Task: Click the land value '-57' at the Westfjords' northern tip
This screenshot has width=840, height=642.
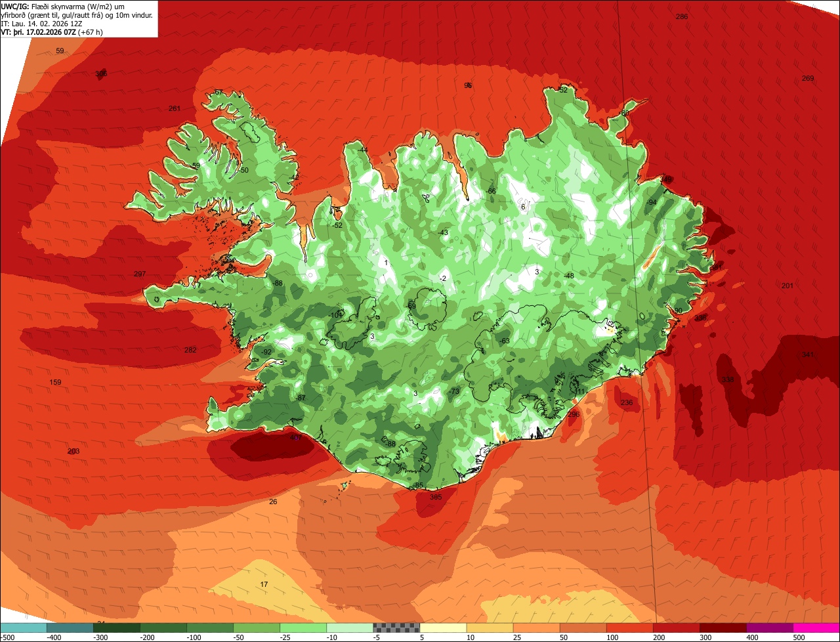Action: pyautogui.click(x=218, y=92)
